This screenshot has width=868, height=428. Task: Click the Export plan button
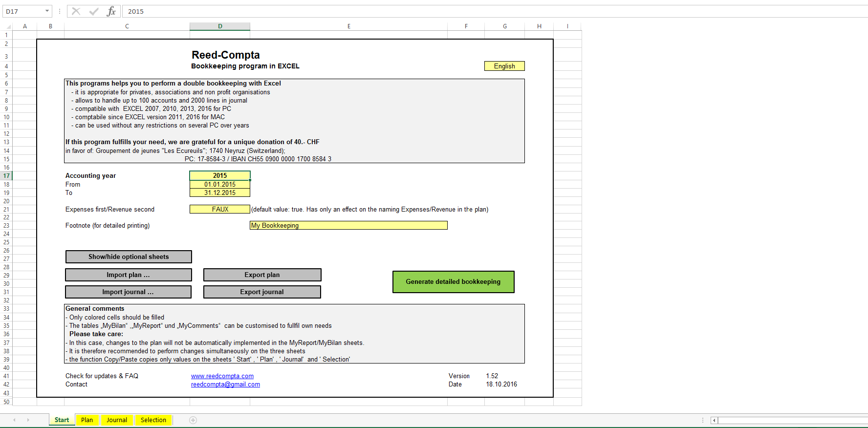pos(262,275)
